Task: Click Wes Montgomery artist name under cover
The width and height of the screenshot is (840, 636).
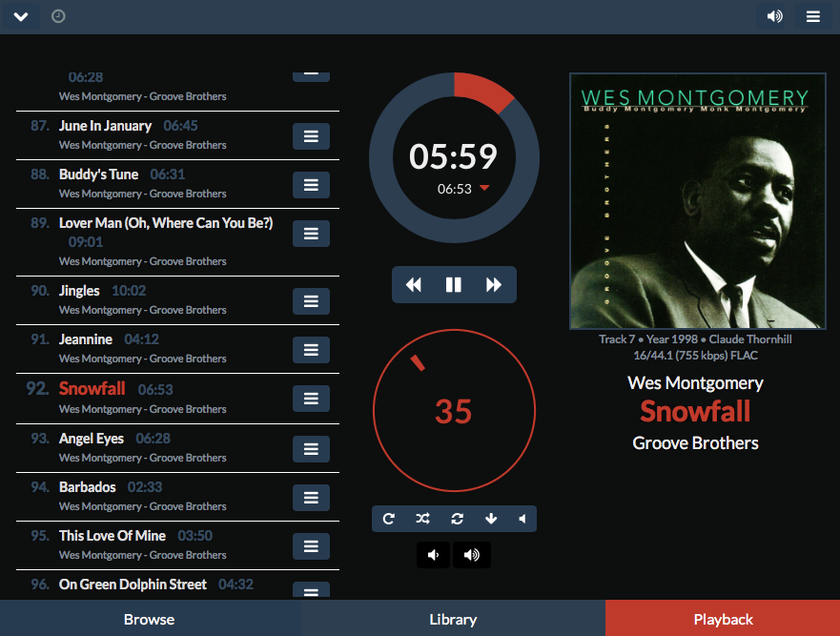Action: point(695,382)
